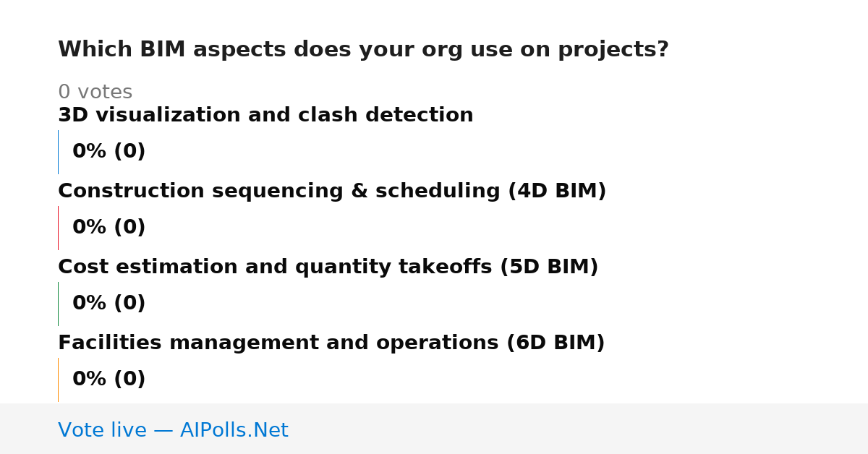Select the 3D visualization and clash detection option
Viewport: 868px width, 454px height.
click(x=265, y=116)
